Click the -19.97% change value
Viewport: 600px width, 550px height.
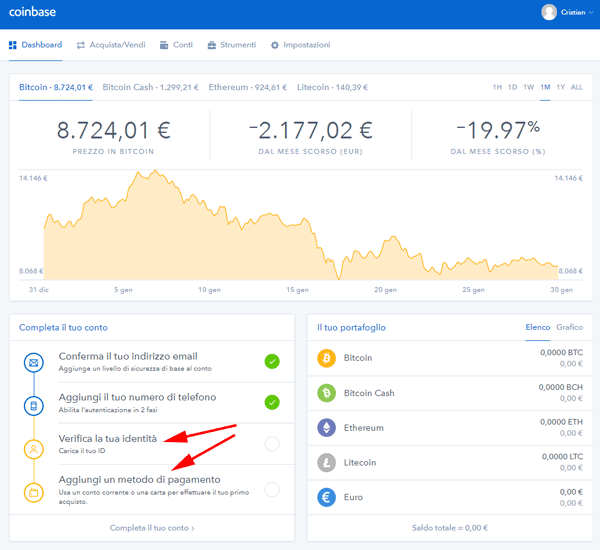498,130
